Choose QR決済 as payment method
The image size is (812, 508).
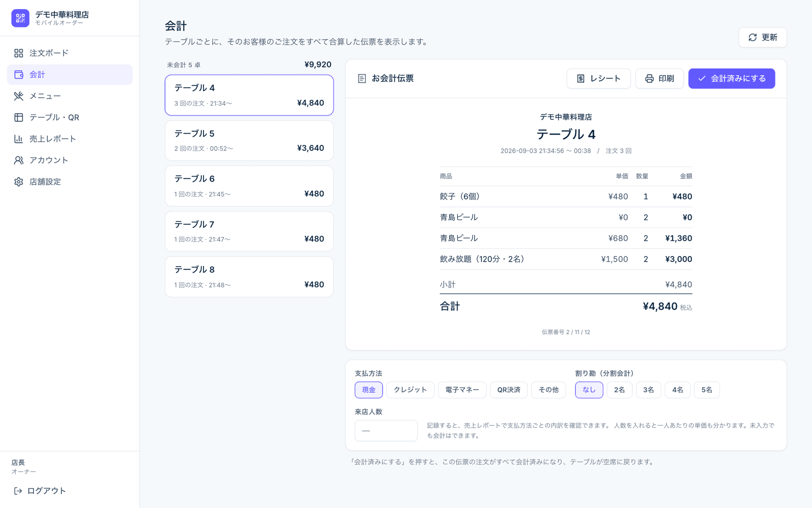click(x=509, y=390)
